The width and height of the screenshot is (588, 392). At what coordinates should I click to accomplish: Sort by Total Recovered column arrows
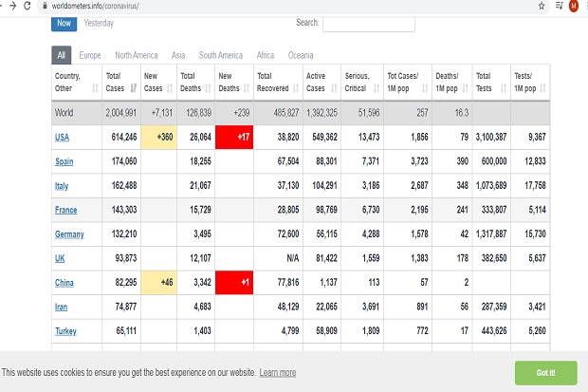[x=296, y=88]
